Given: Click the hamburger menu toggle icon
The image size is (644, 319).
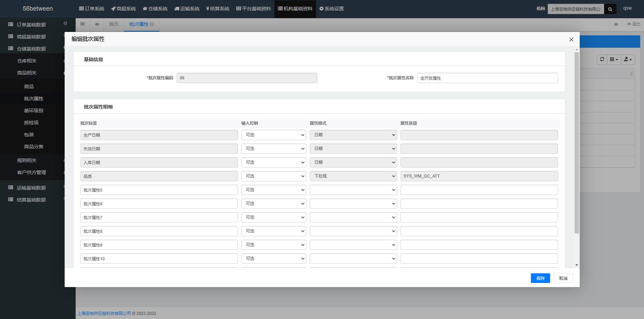Looking at the screenshot, I should [83, 24].
